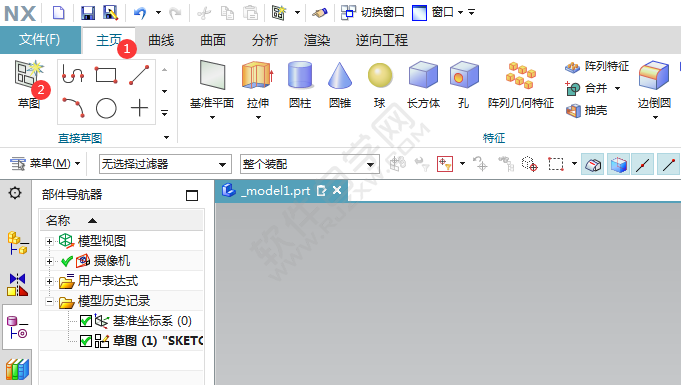
Task: Create a 长方体 block
Action: coord(423,84)
